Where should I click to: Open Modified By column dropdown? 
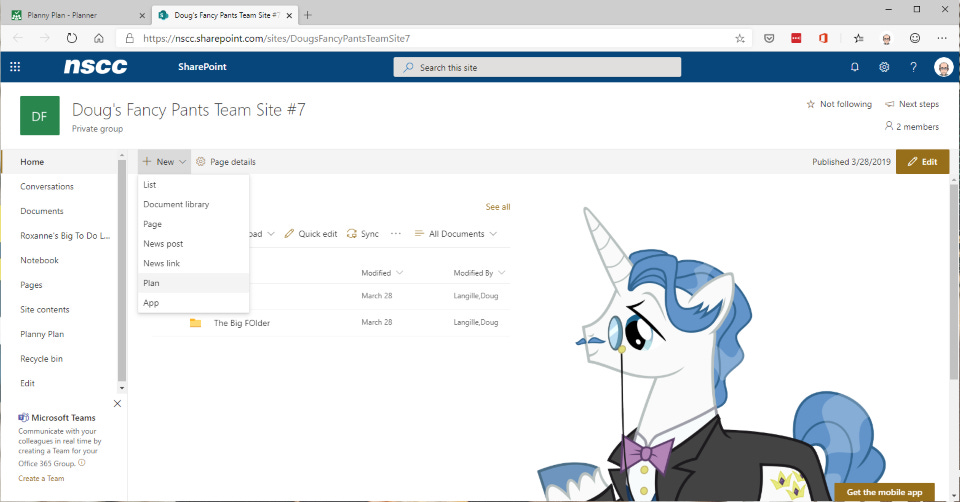479,272
